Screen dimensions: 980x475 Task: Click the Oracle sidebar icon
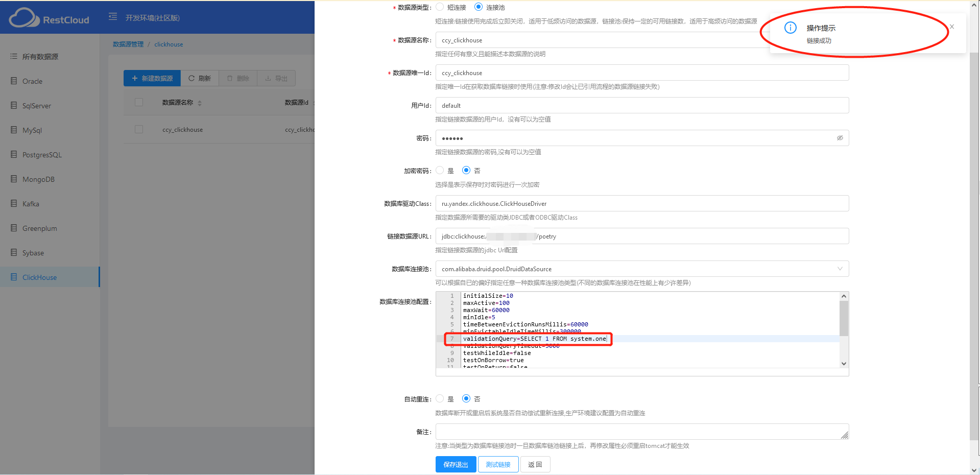point(14,81)
